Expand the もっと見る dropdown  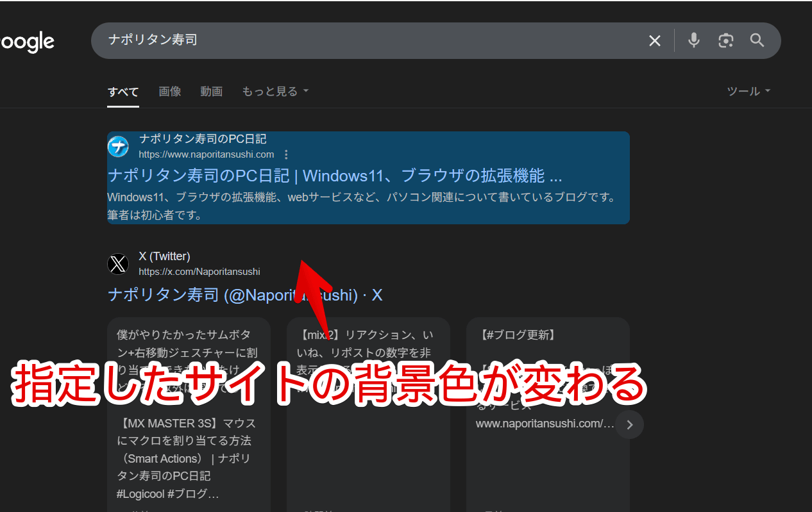[275, 92]
